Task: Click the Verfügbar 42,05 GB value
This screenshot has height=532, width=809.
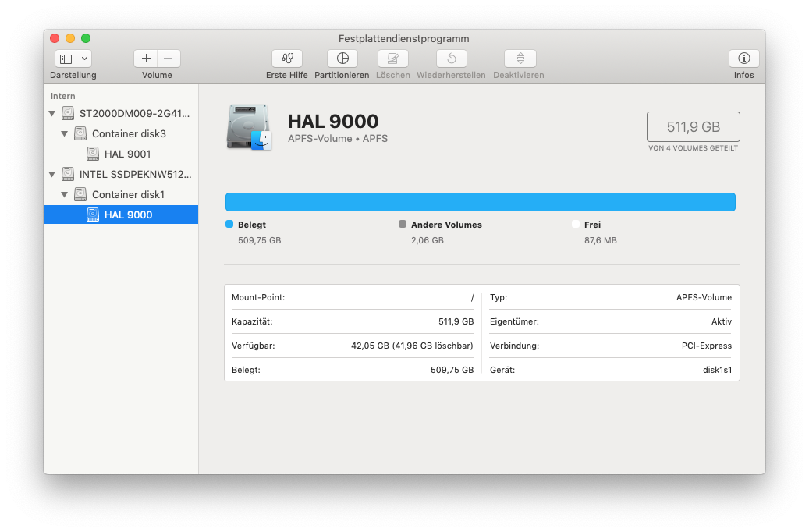Action: click(412, 346)
